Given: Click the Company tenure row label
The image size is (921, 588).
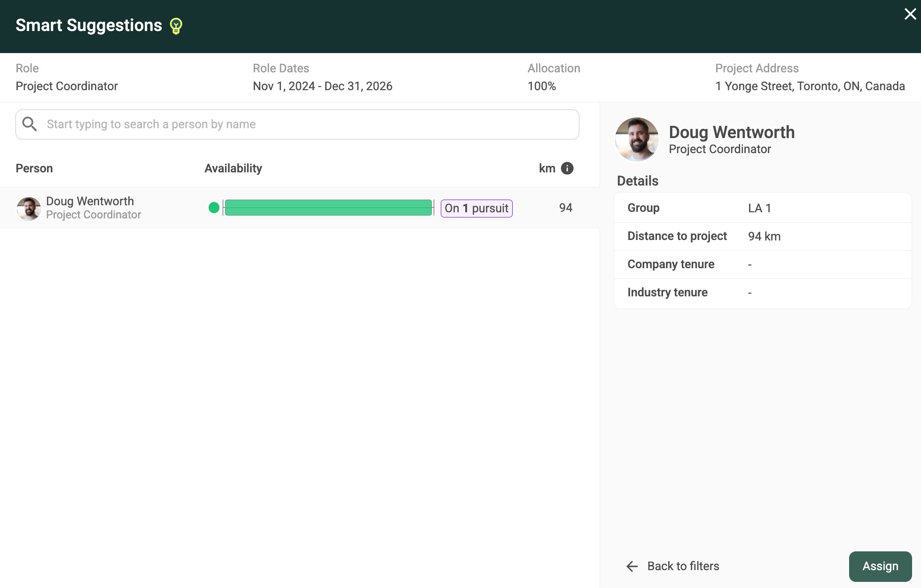Looking at the screenshot, I should pyautogui.click(x=671, y=264).
